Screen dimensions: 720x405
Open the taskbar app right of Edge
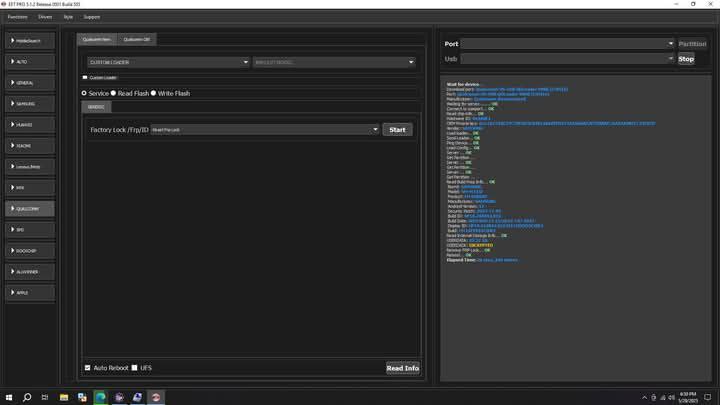click(119, 397)
